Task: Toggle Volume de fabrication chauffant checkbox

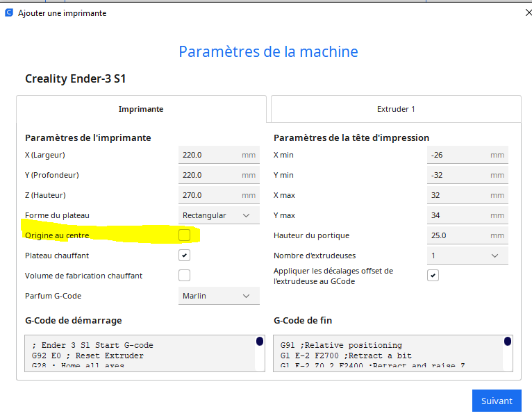Action: point(184,276)
